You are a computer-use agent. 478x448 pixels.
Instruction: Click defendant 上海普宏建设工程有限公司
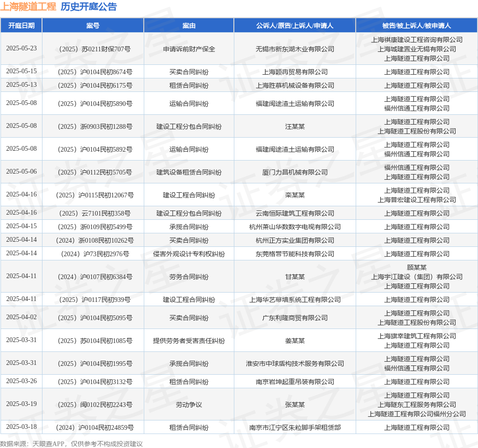point(417,200)
